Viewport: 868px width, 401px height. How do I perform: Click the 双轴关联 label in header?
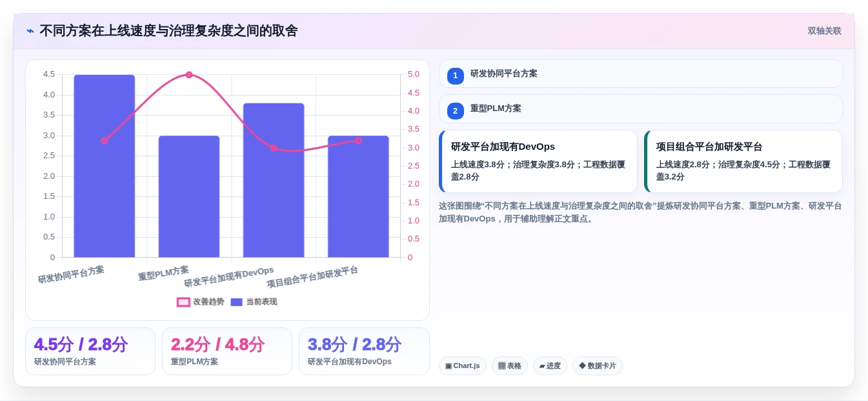824,31
